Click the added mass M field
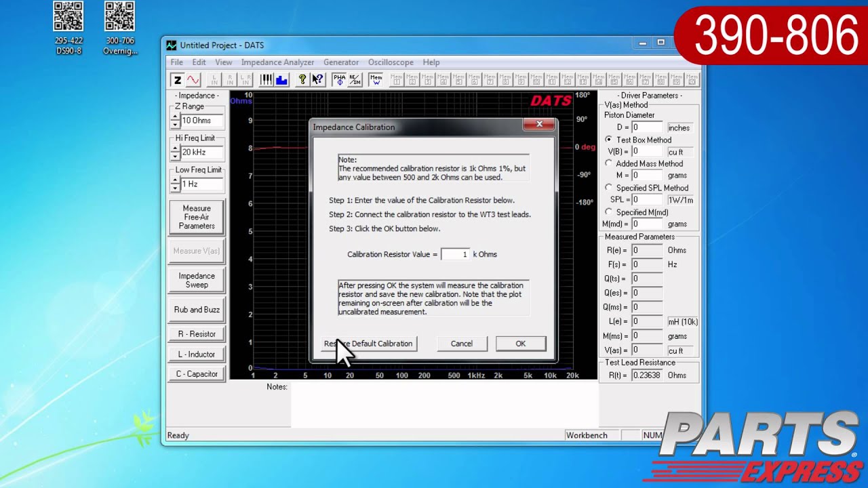 click(647, 176)
